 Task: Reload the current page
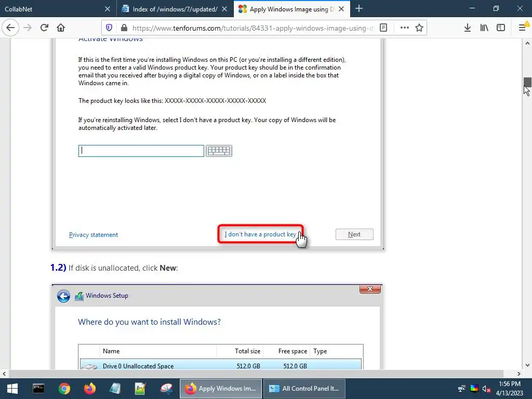click(x=45, y=28)
